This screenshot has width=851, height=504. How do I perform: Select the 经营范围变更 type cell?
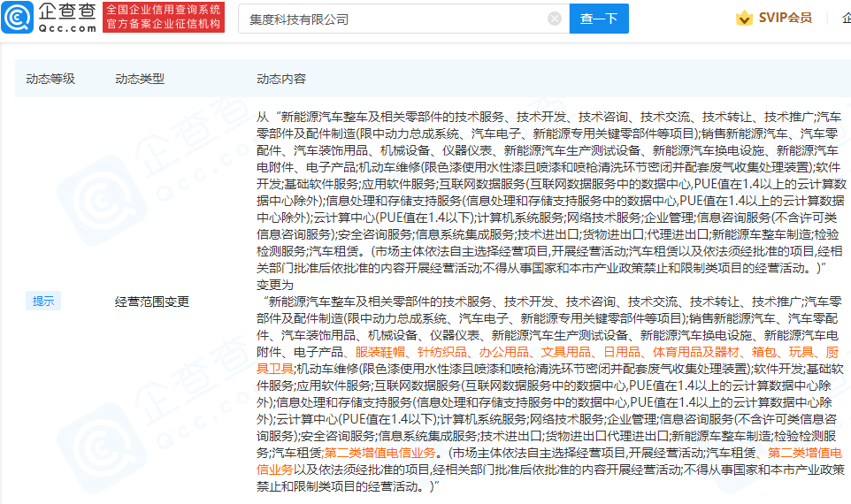click(x=152, y=302)
